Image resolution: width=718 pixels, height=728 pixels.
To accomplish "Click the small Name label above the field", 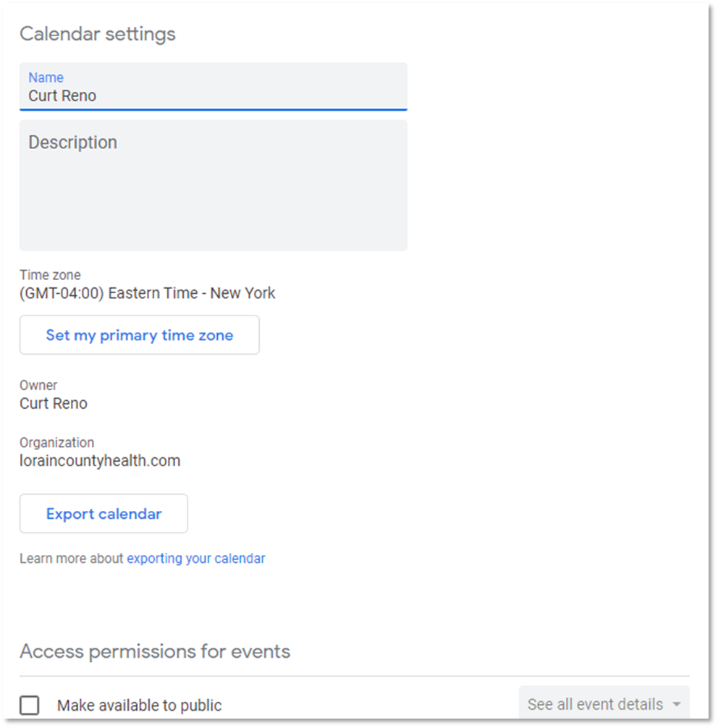I will [x=46, y=77].
